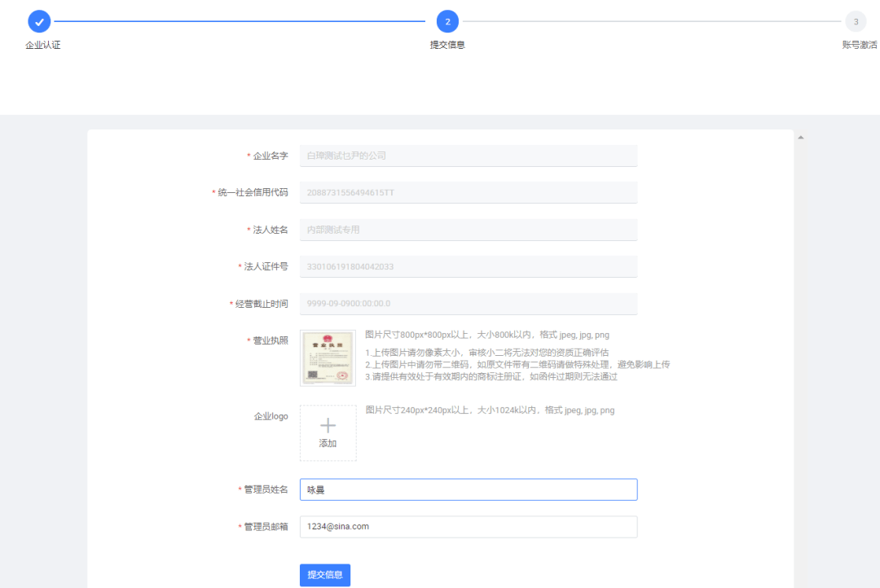The width and height of the screenshot is (880, 588).
Task: Click the scroll-up arrow beside the form
Action: [801, 138]
